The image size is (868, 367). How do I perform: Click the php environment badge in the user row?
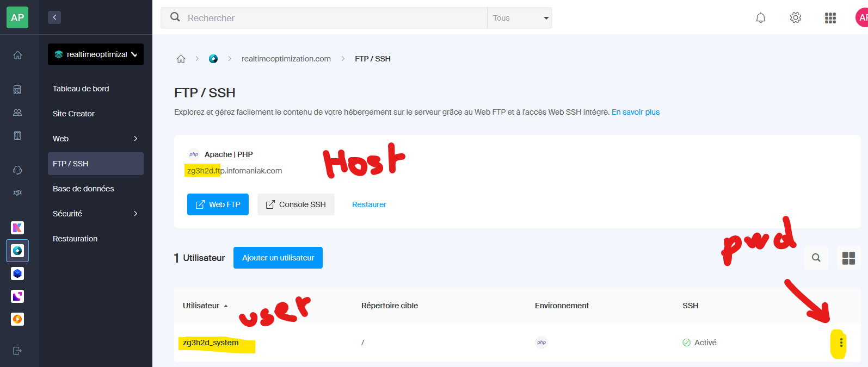coord(541,343)
